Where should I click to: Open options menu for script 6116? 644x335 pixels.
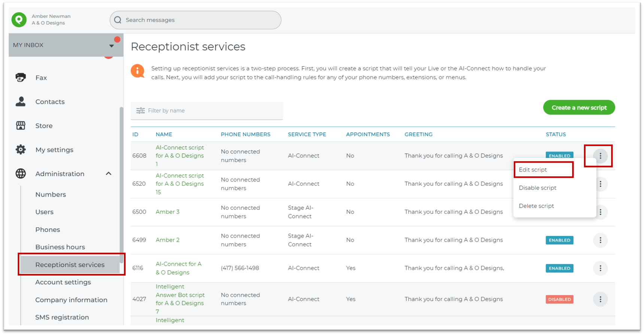tap(600, 268)
